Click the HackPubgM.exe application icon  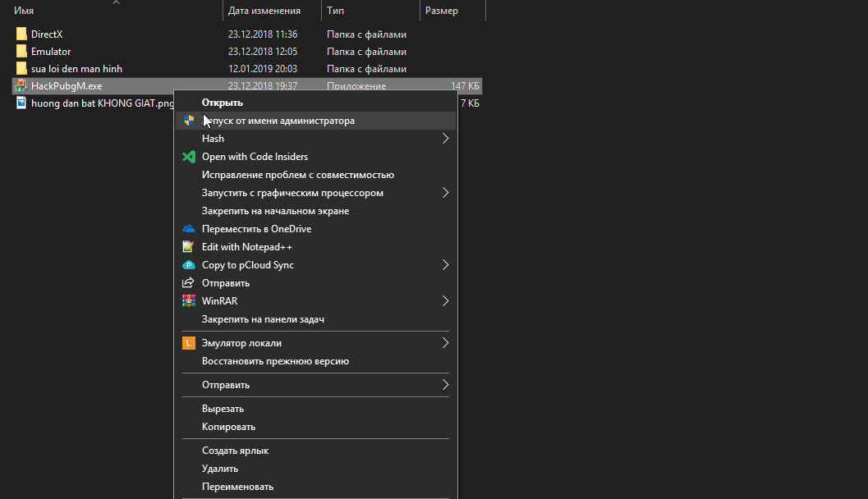(21, 85)
